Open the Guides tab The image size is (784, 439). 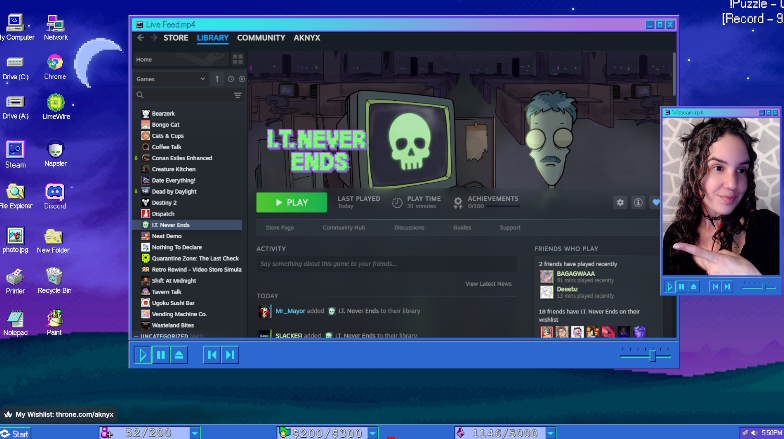tap(462, 228)
